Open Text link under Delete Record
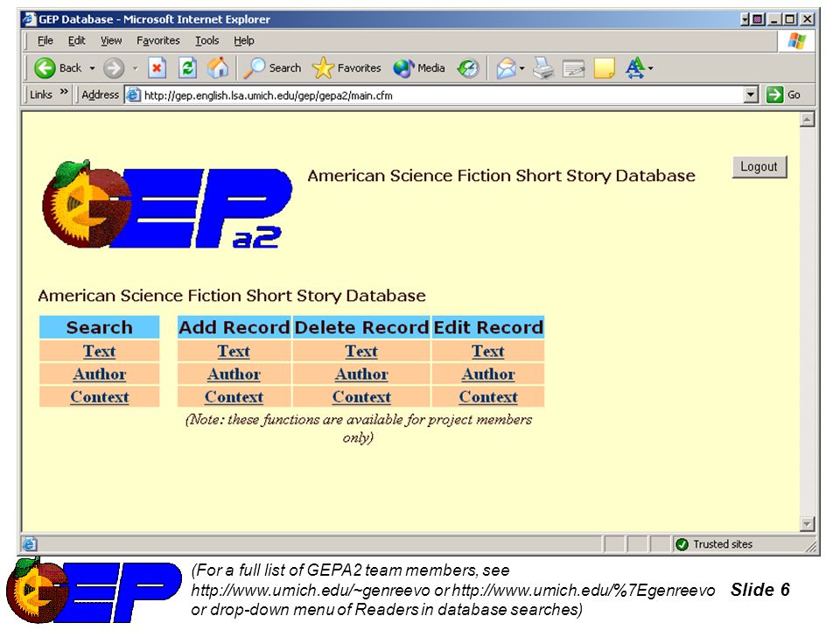Image resolution: width=840 pixels, height=630 pixels. point(361,352)
